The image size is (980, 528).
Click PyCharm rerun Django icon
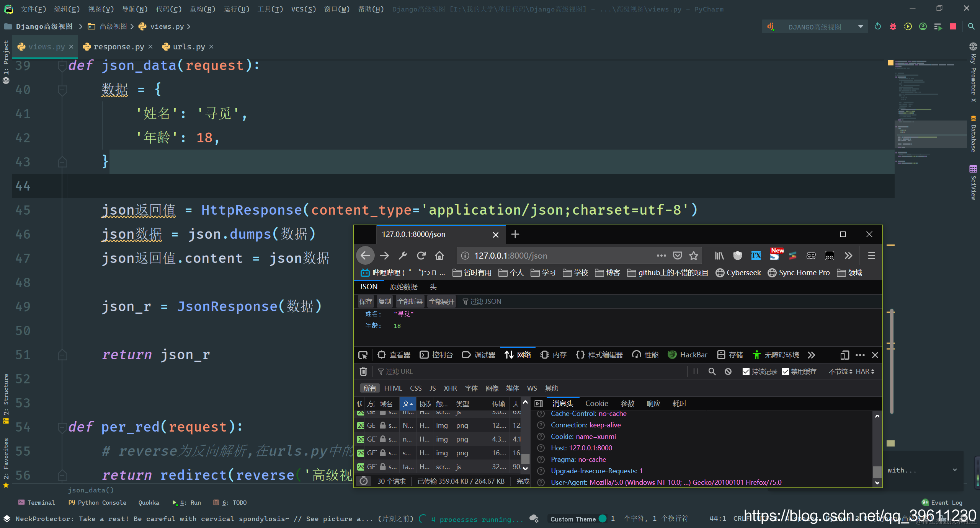click(x=878, y=26)
